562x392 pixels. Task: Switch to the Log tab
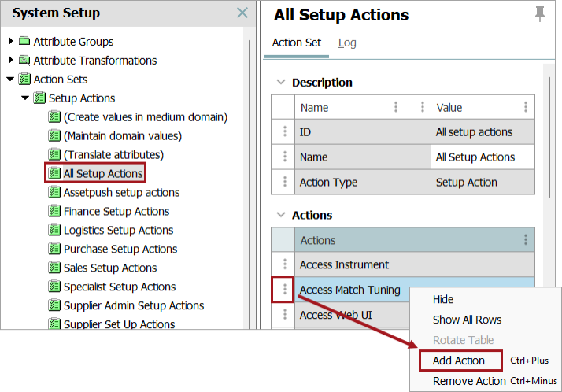click(347, 43)
